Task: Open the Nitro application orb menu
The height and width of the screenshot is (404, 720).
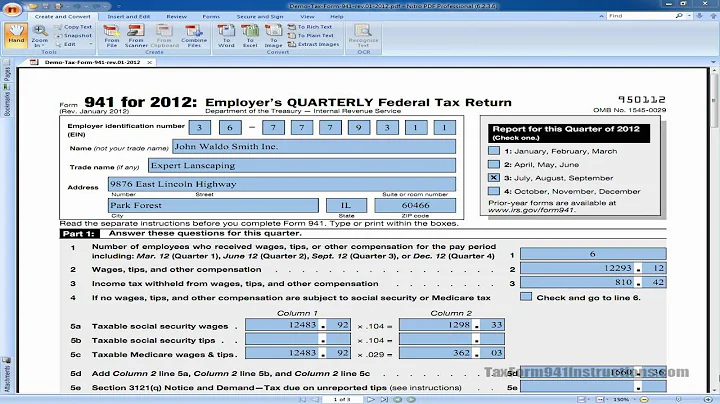Action: coord(11,8)
